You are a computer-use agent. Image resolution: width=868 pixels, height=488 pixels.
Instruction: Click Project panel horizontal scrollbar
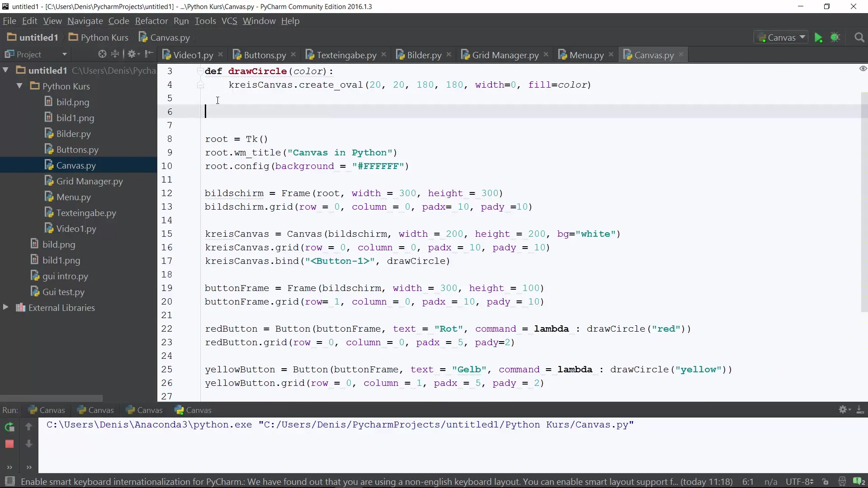[x=51, y=398]
